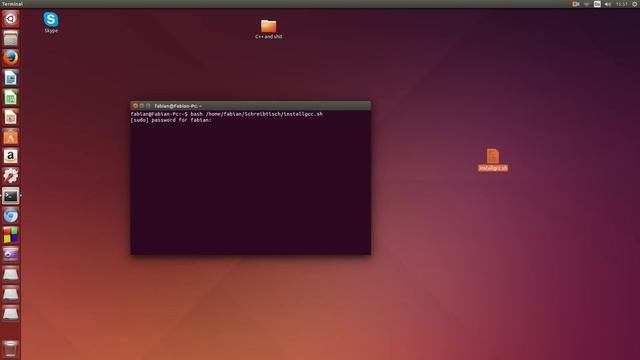This screenshot has height=360, width=640.
Task: Select the installgcc.sh file on desktop
Action: click(x=493, y=160)
